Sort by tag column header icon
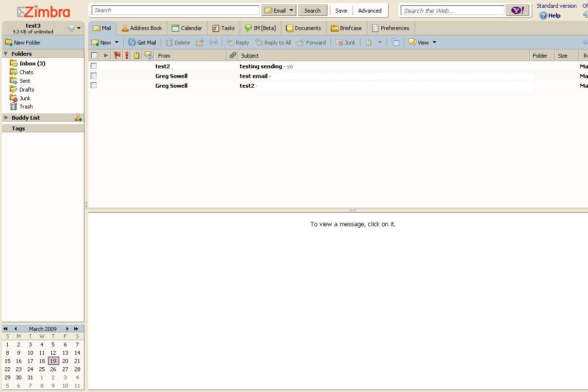Image resolution: width=588 pixels, height=392 pixels. tap(137, 56)
